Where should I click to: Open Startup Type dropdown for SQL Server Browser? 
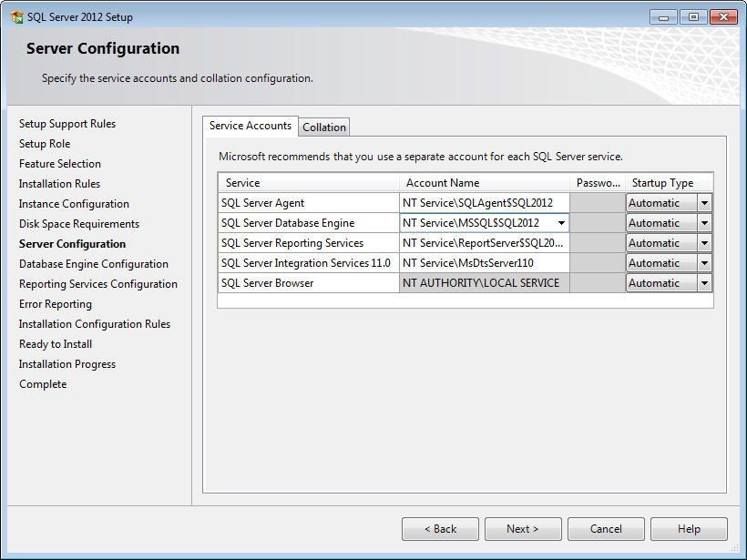(x=704, y=283)
